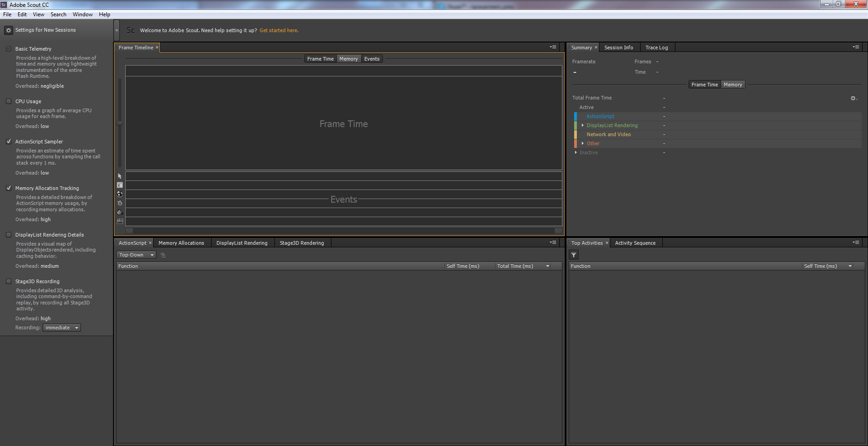
Task: Toggle the 'abc' trace events icon
Action: pyautogui.click(x=120, y=221)
